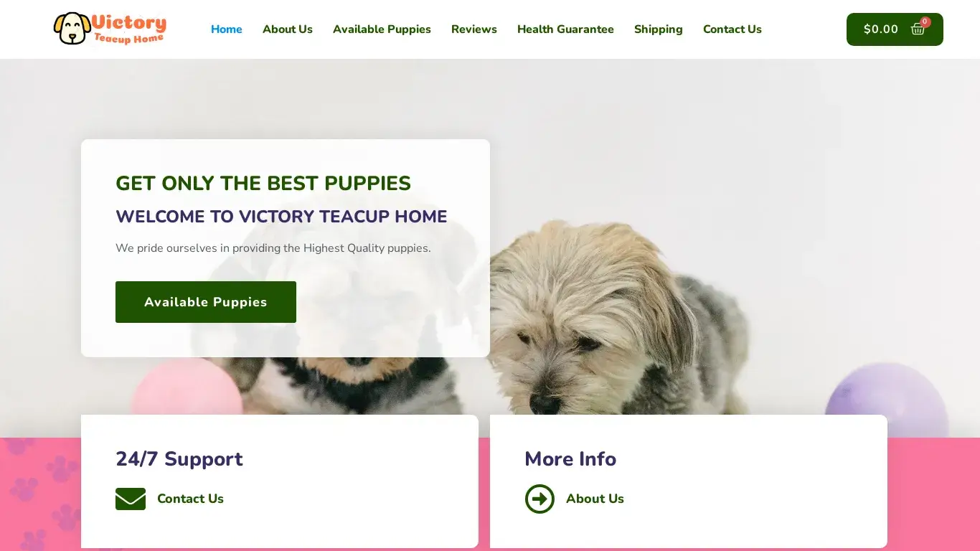Click the Victory Teacup Home dog logo
The width and height of the screenshot is (980, 551).
coord(110,29)
